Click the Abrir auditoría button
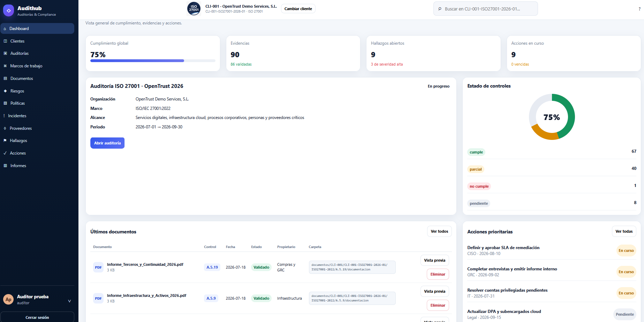 [x=107, y=143]
